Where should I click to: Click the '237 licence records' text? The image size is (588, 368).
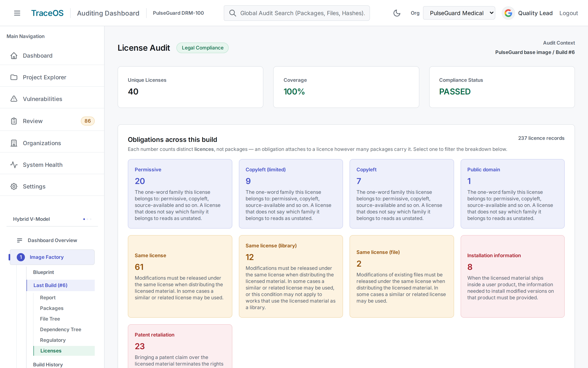pyautogui.click(x=541, y=138)
